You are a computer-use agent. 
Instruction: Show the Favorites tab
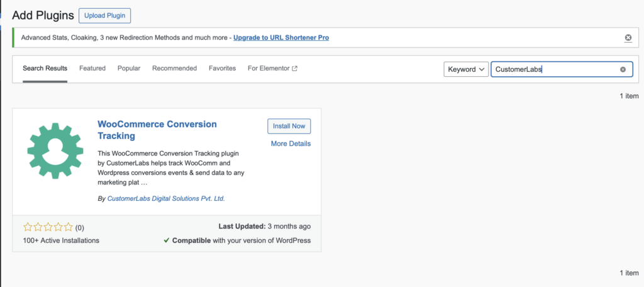pos(222,69)
